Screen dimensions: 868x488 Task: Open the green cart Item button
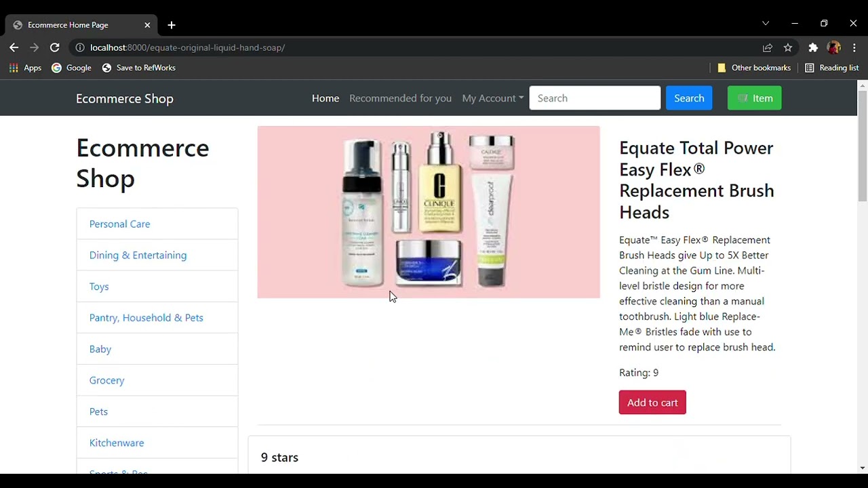pos(754,98)
